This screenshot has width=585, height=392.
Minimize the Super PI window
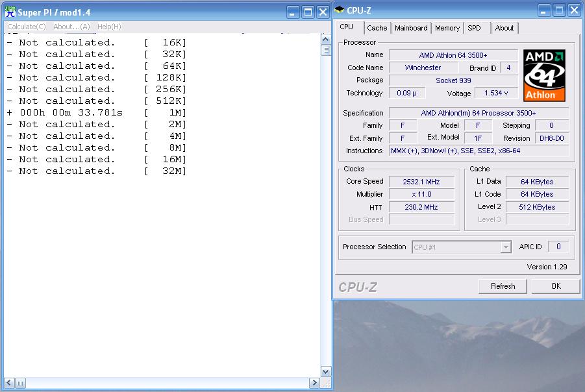[292, 12]
